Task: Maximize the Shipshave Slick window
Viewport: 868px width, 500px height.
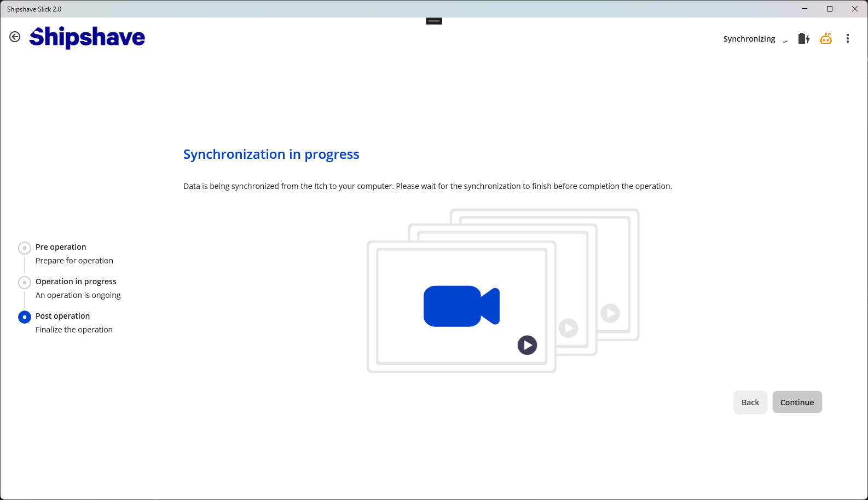Action: [829, 9]
